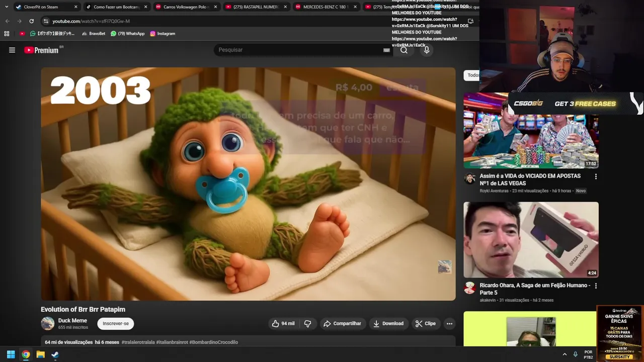Open the Japanese-titled bookmark
The height and width of the screenshot is (362, 644).
coord(52,34)
